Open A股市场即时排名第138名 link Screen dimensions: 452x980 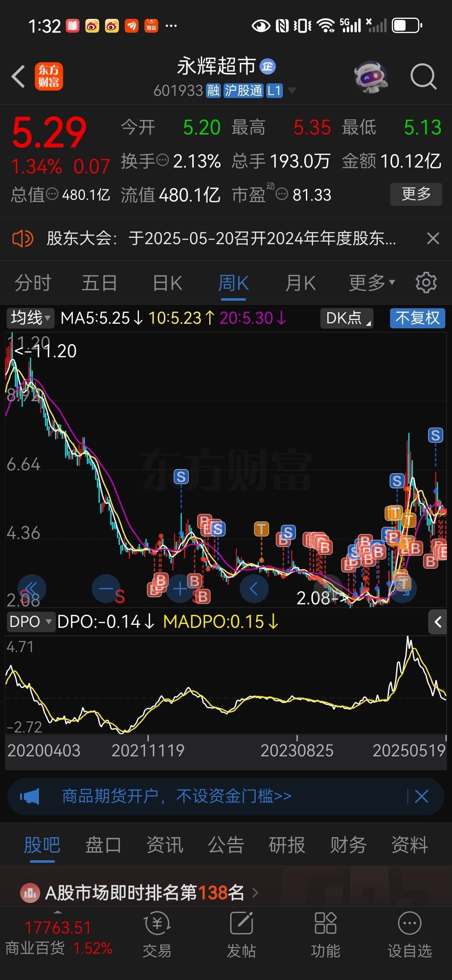click(144, 893)
